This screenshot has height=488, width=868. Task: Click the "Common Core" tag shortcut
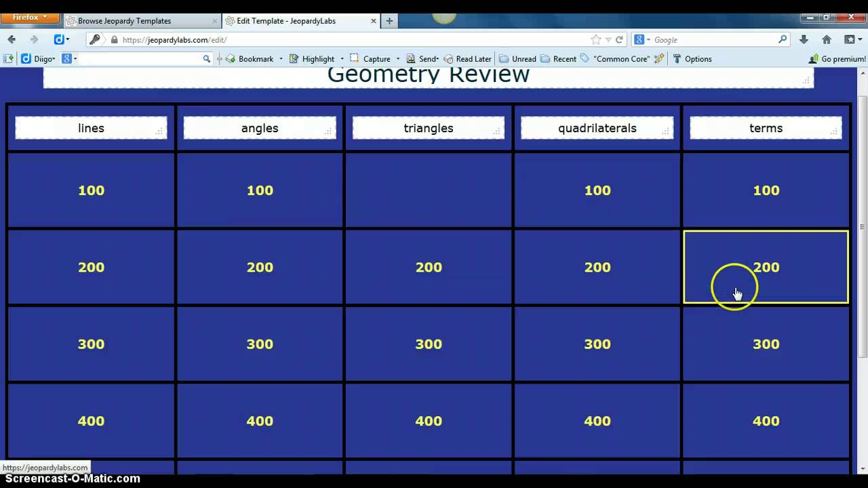pyautogui.click(x=615, y=59)
